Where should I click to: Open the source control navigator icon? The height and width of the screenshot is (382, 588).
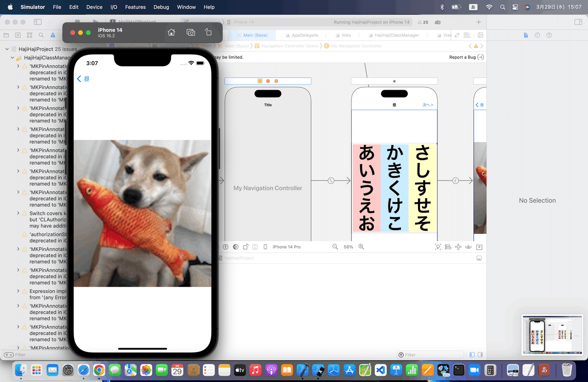tap(18, 35)
